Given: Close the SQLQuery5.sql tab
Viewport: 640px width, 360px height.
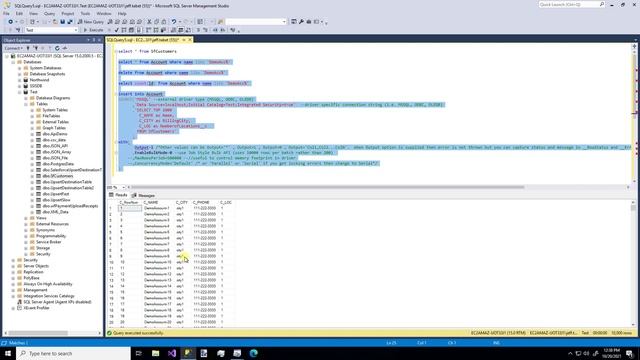Looking at the screenshot, I should (x=190, y=40).
